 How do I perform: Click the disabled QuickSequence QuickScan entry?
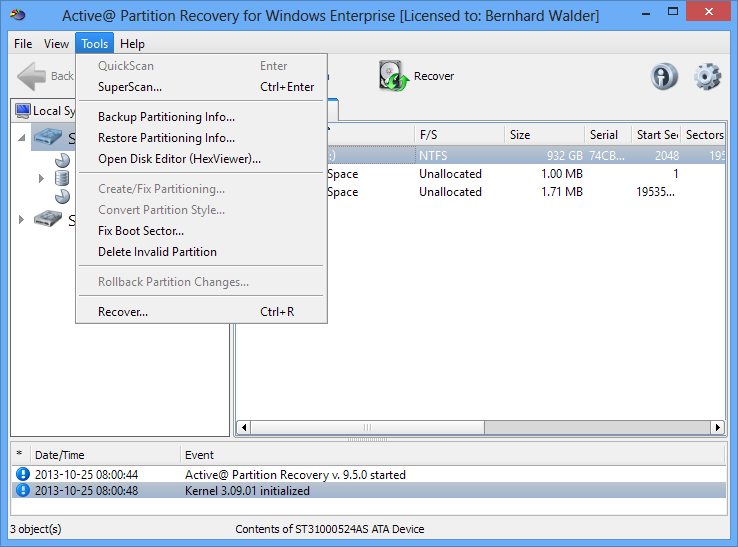click(x=201, y=66)
